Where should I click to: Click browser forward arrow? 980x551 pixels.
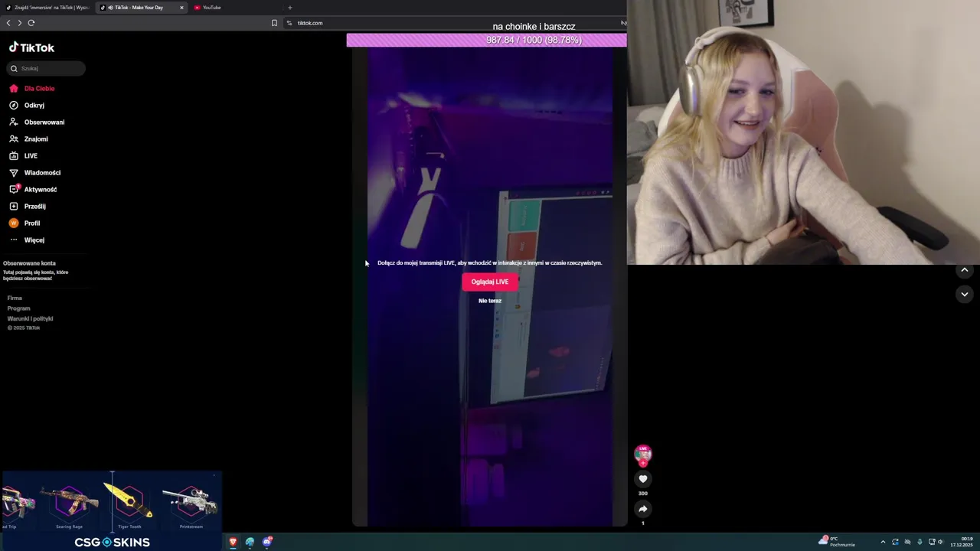point(20,23)
